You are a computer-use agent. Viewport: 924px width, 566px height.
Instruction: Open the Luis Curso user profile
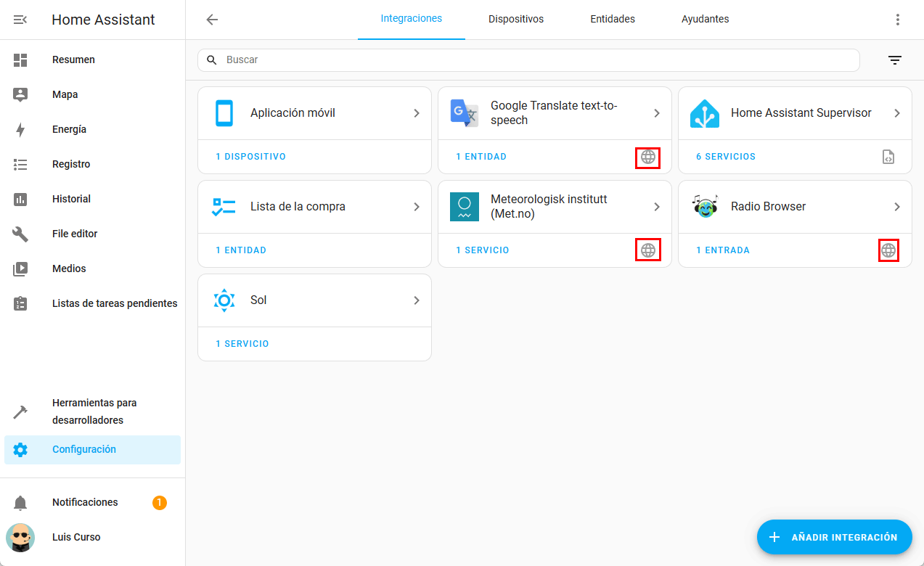[76, 537]
